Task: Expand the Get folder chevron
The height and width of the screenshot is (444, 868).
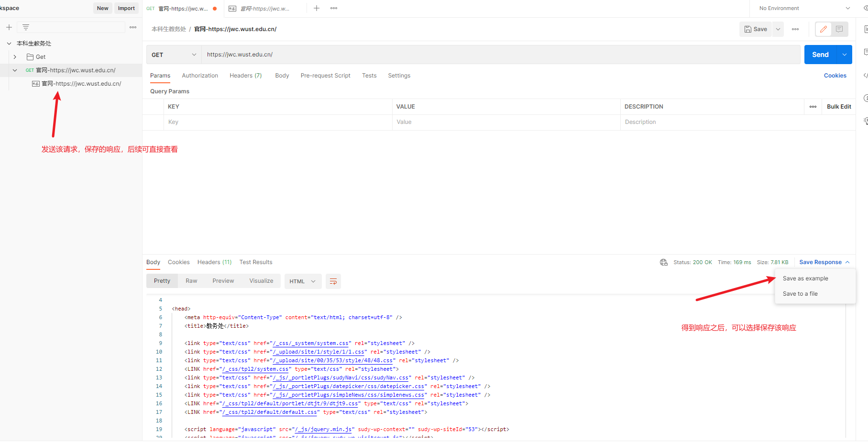Action: click(x=15, y=57)
